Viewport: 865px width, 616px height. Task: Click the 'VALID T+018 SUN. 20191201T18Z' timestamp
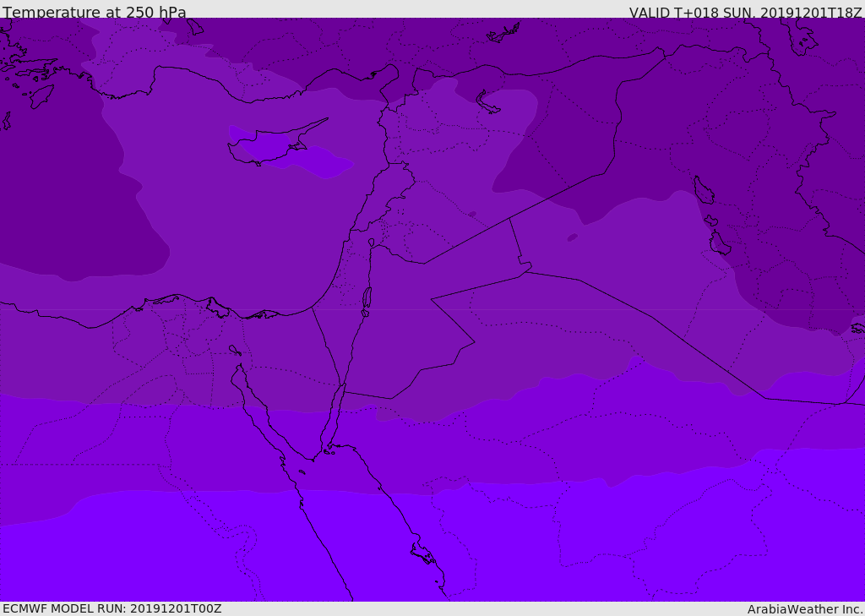coord(746,13)
